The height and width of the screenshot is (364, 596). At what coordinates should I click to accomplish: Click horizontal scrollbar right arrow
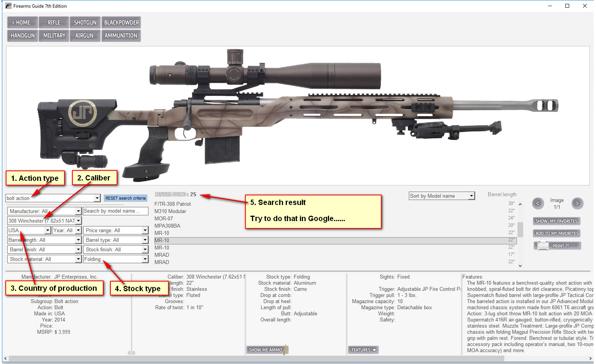590,359
